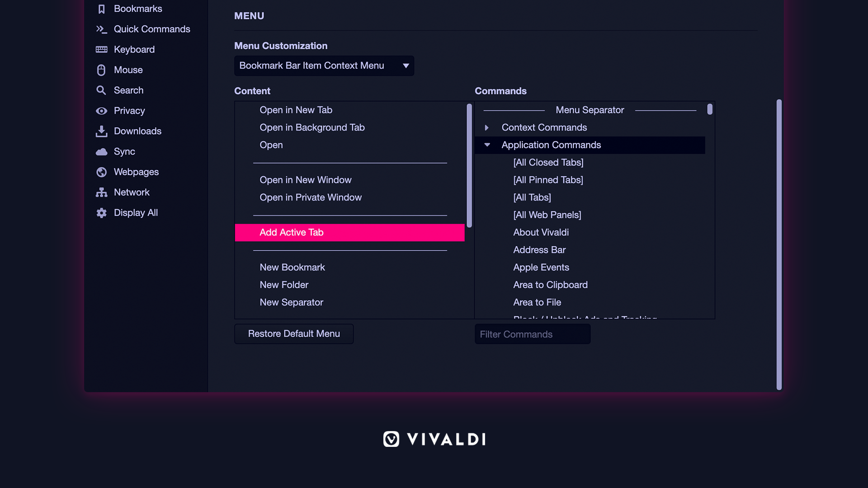Click the Bookmarks icon in sidebar
This screenshot has width=868, height=488.
pyautogui.click(x=101, y=8)
